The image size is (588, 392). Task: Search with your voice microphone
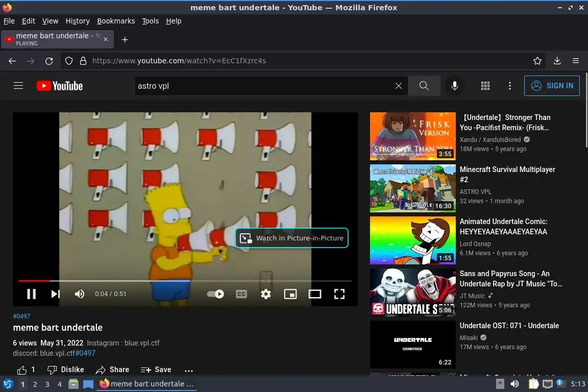point(454,86)
